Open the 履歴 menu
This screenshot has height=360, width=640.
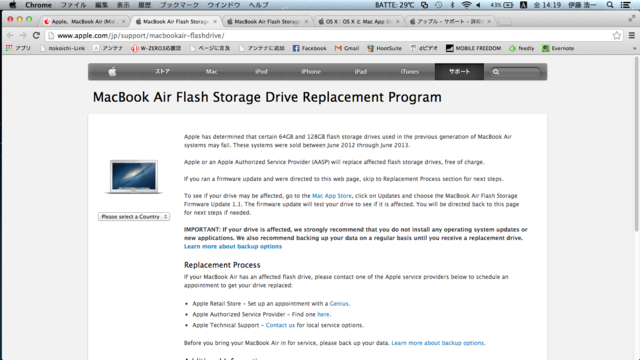pyautogui.click(x=144, y=5)
